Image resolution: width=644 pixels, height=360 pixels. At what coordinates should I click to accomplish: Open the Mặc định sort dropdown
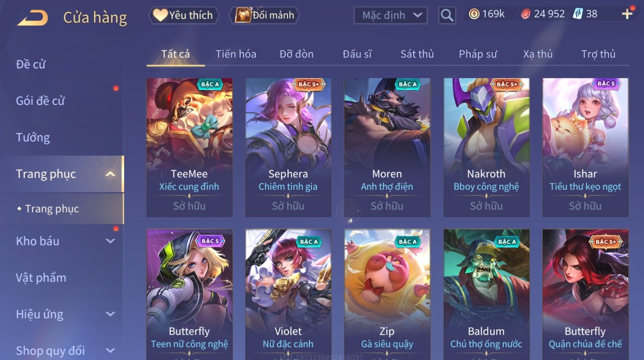(391, 15)
